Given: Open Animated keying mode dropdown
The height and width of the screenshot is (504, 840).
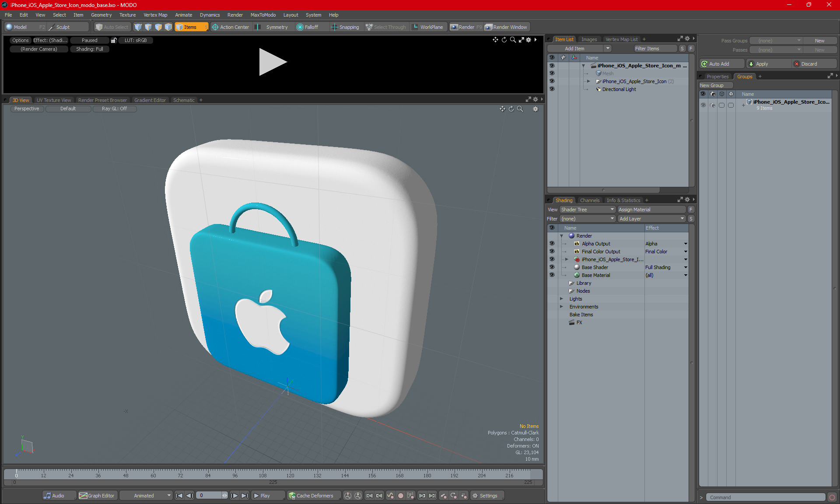Looking at the screenshot, I should click(x=146, y=496).
